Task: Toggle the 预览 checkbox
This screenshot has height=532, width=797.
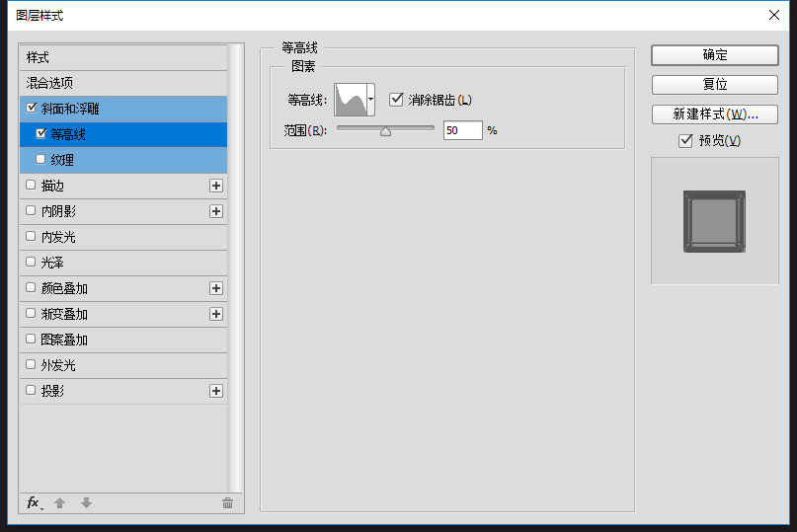Action: pyautogui.click(x=685, y=140)
